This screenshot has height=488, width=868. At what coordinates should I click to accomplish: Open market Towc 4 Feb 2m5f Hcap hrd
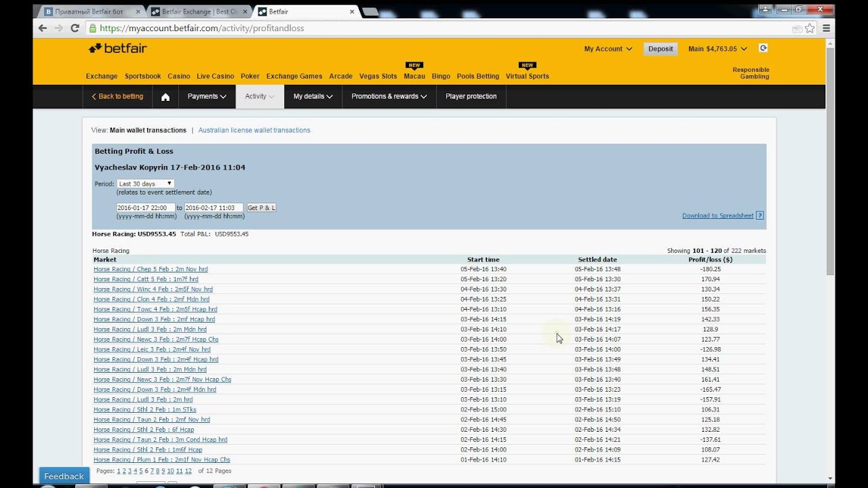click(155, 309)
